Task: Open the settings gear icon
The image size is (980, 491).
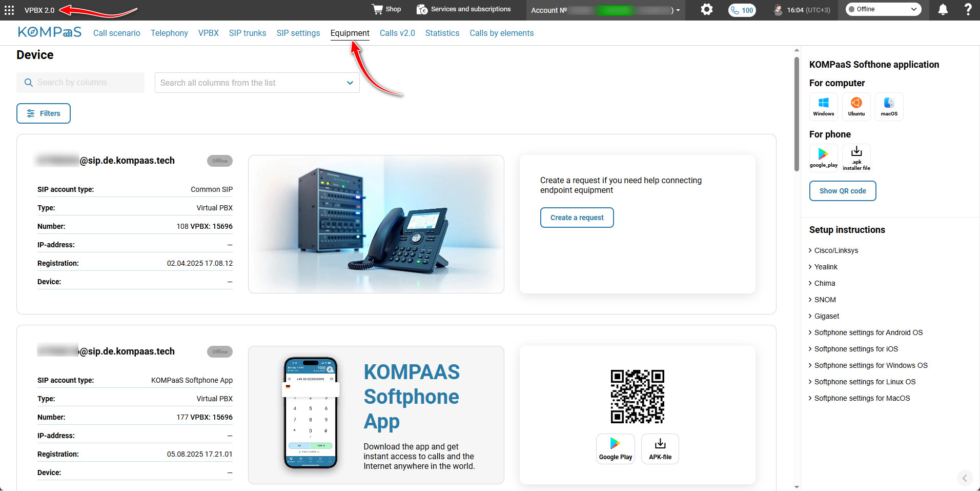Action: (707, 10)
